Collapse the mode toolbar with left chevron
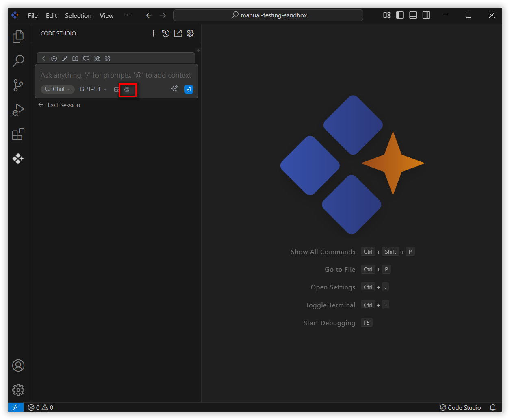The width and height of the screenshot is (510, 420). (43, 59)
